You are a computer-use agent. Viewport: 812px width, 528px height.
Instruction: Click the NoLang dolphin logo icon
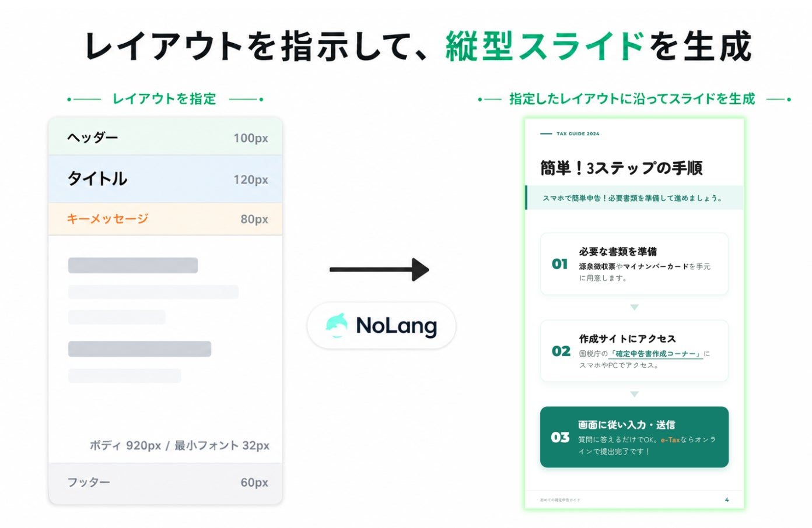(337, 325)
